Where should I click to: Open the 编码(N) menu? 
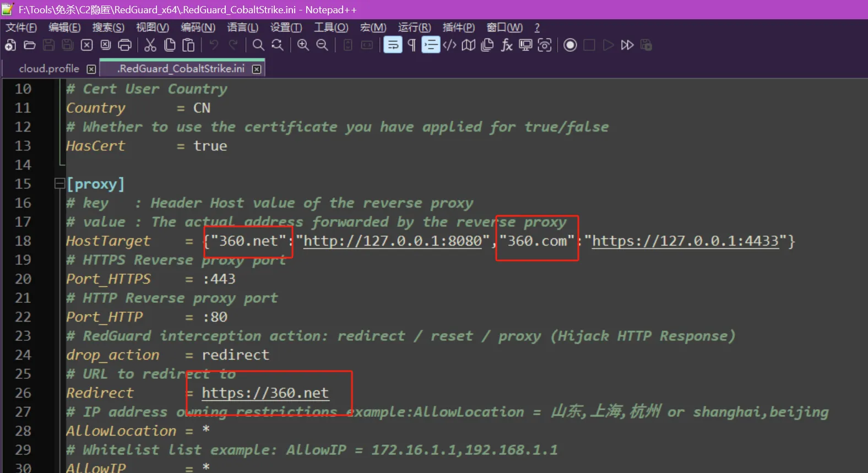[198, 28]
